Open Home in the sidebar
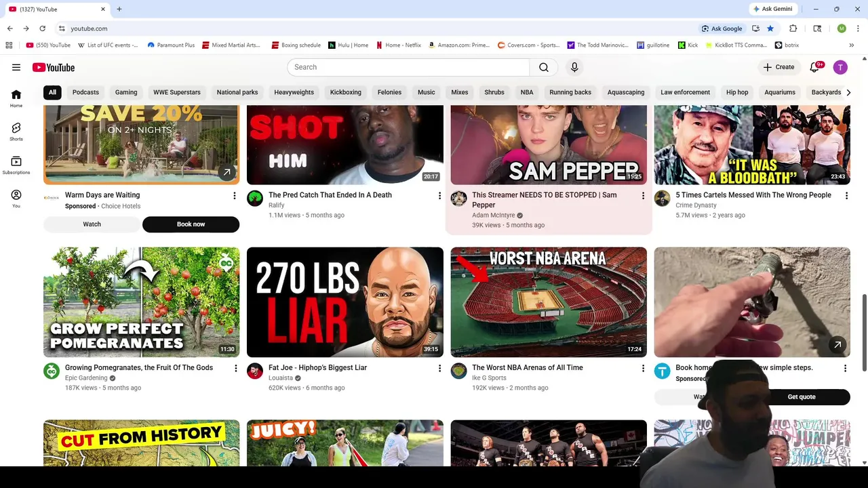The height and width of the screenshot is (488, 868). [16, 98]
